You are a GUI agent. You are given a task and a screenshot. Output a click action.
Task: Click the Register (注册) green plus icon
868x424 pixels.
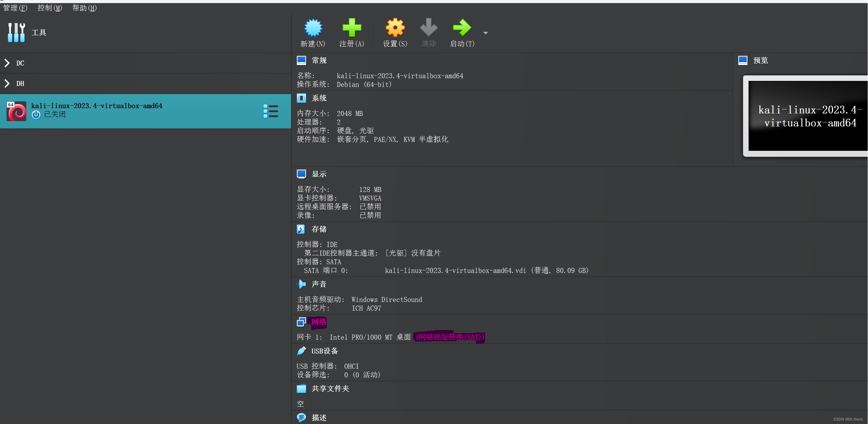pos(352,28)
